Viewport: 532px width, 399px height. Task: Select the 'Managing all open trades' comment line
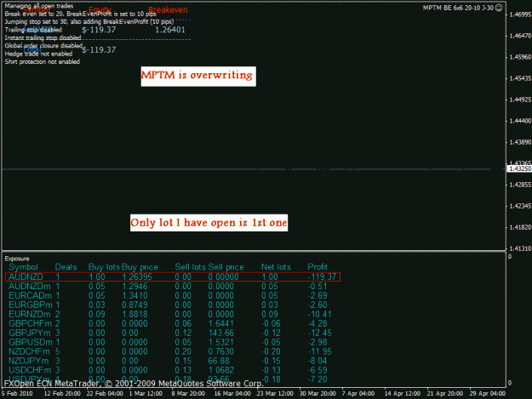pyautogui.click(x=39, y=6)
